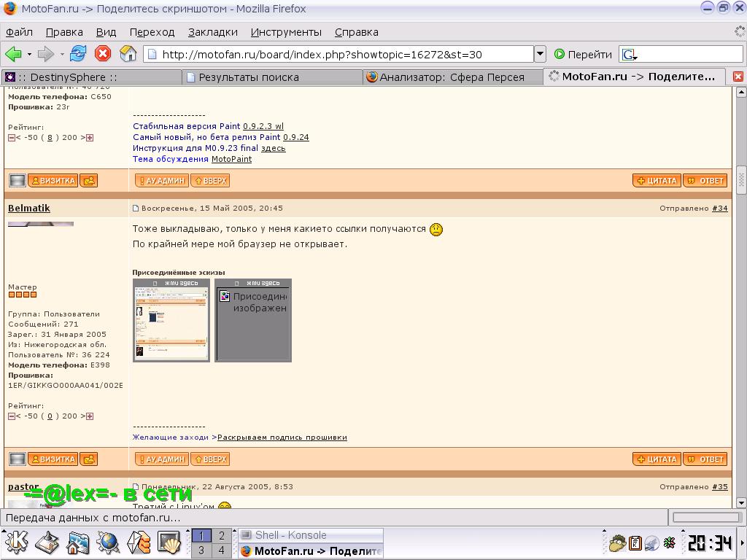Click ВИЗИТКА under the C650 user panel

[x=53, y=181]
